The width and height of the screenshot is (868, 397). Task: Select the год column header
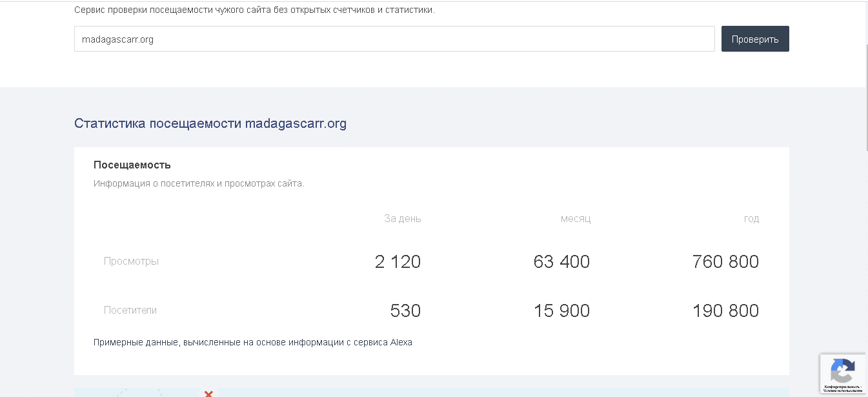click(x=751, y=219)
